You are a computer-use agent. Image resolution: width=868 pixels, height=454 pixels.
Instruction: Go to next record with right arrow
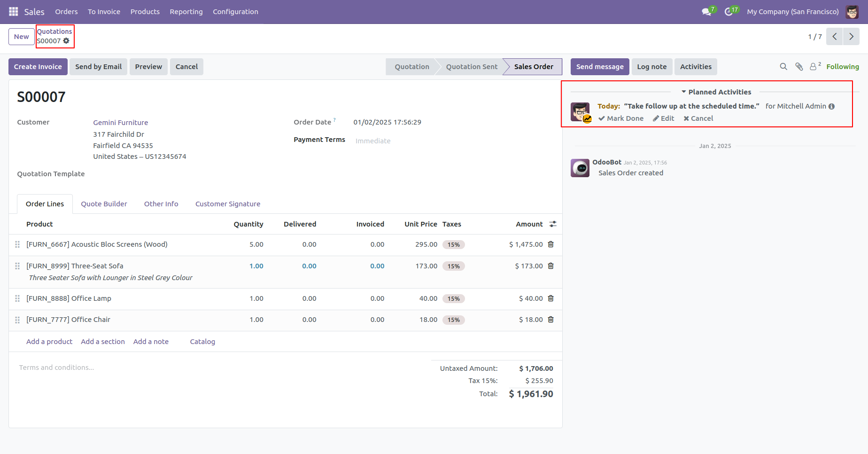tap(851, 37)
